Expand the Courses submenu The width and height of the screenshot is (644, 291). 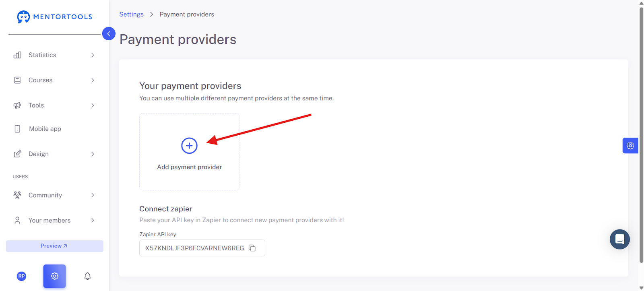tap(93, 80)
